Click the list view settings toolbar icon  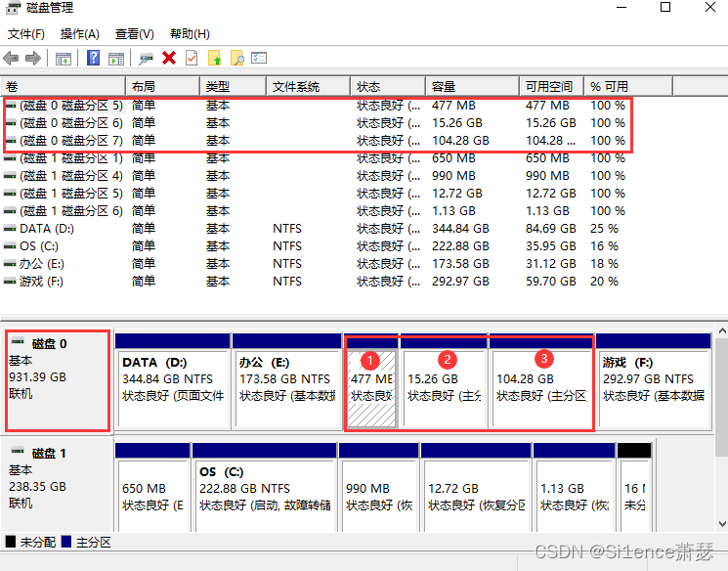click(259, 58)
